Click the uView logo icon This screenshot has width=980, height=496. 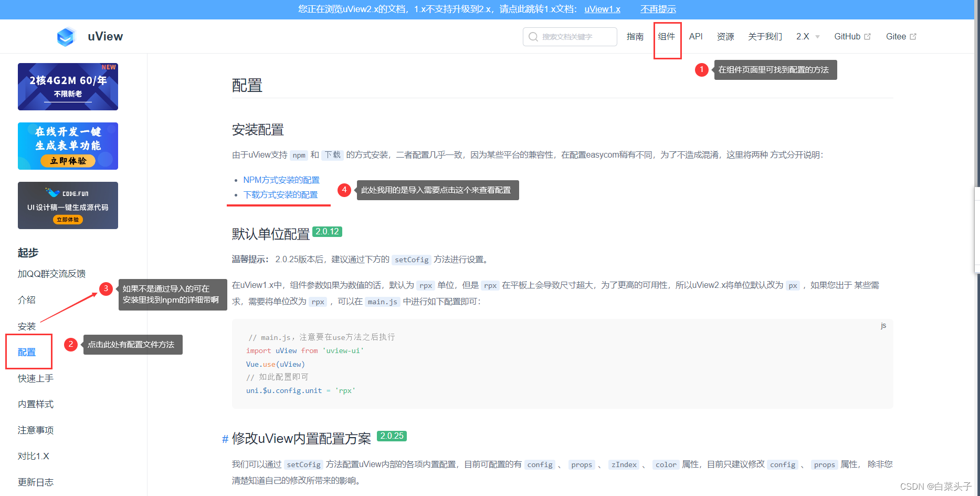click(x=66, y=36)
